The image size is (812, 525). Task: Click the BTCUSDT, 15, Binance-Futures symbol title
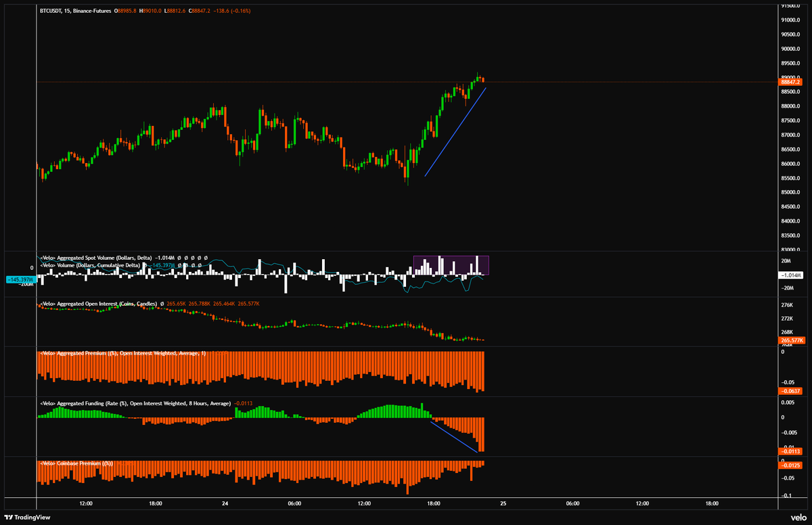pyautogui.click(x=75, y=12)
